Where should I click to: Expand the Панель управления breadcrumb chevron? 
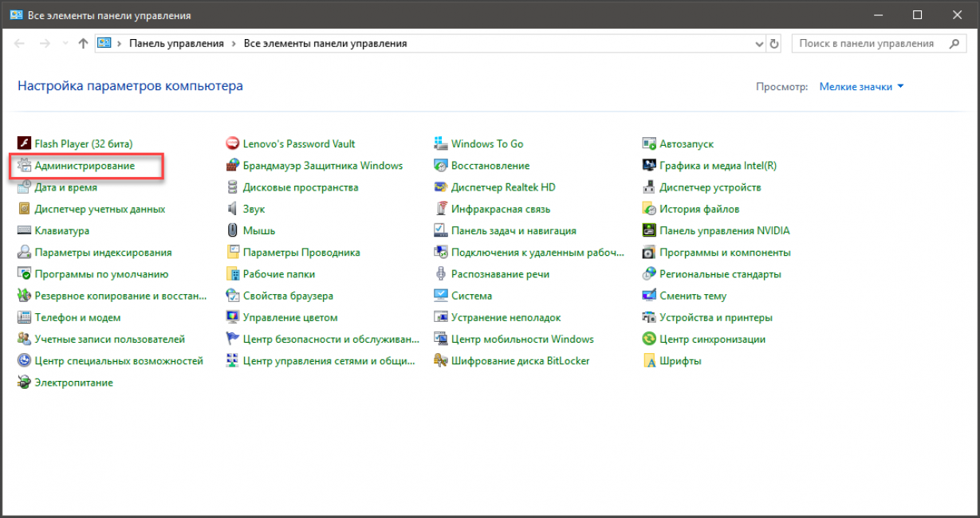[x=234, y=44]
